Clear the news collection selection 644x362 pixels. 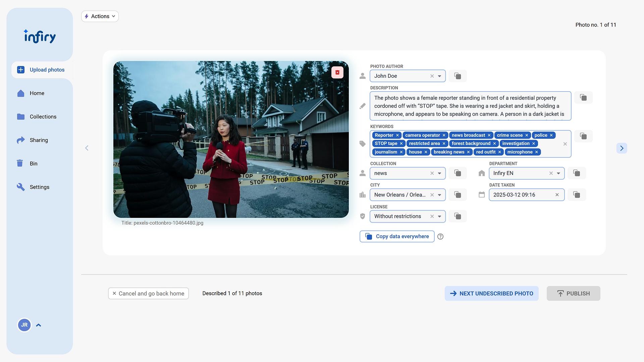tap(432, 173)
